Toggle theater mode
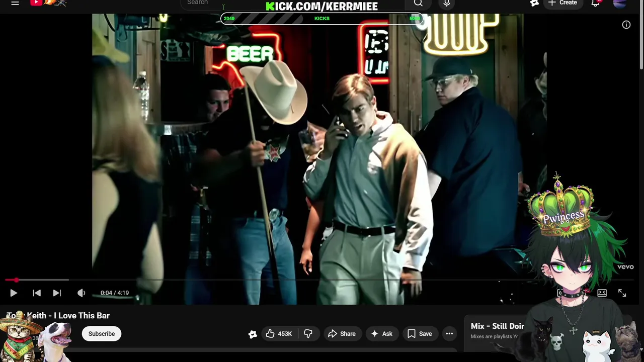Viewport: 644px width, 362px height. pos(602,293)
